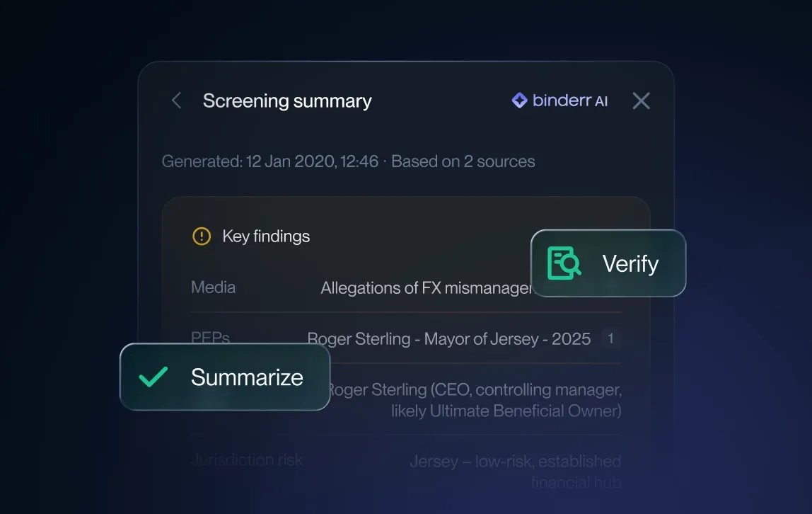Click the Screening summary title
Screen dimensions: 812x514
click(x=286, y=101)
